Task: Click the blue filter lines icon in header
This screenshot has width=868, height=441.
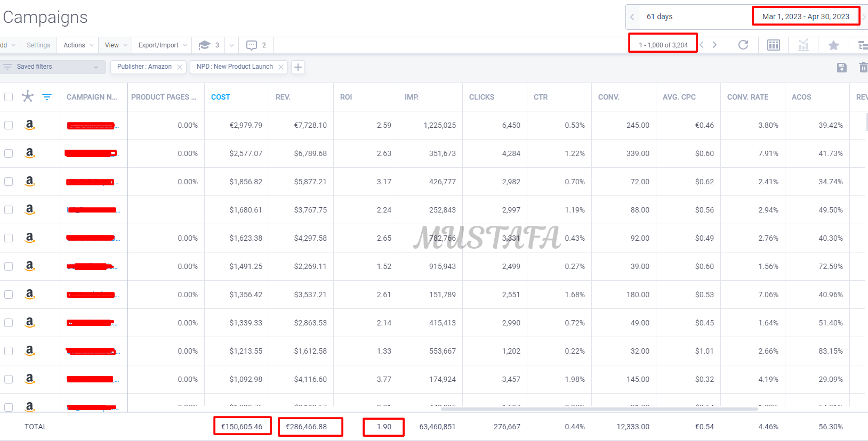Action: click(x=47, y=97)
